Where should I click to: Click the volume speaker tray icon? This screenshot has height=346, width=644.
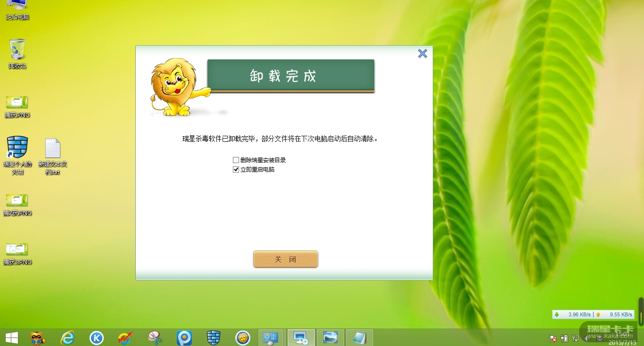click(x=587, y=338)
